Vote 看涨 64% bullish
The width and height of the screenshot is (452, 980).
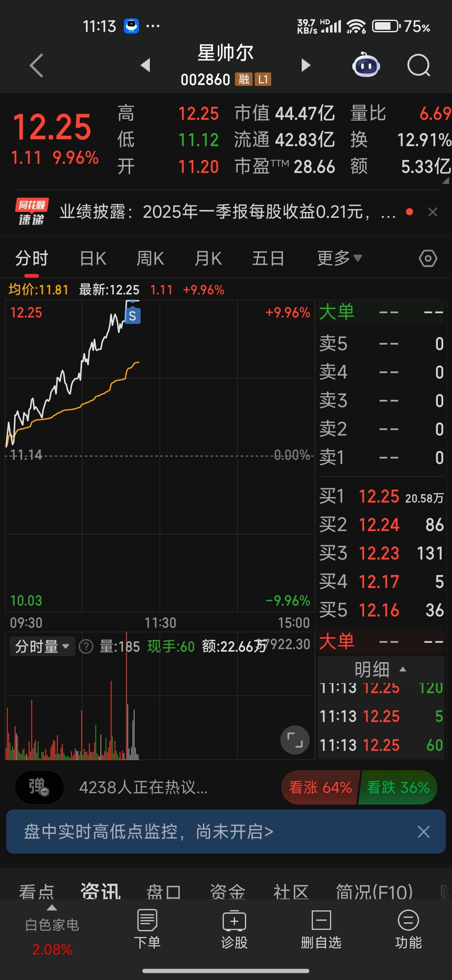(x=320, y=787)
